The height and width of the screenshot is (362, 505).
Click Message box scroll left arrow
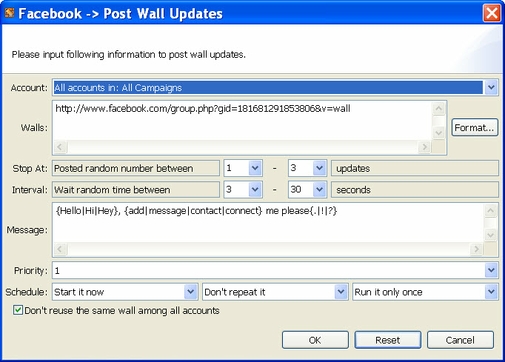(x=60, y=249)
